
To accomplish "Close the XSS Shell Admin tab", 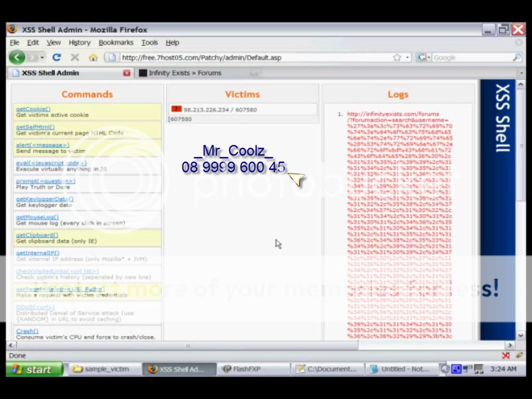I will tap(127, 73).
